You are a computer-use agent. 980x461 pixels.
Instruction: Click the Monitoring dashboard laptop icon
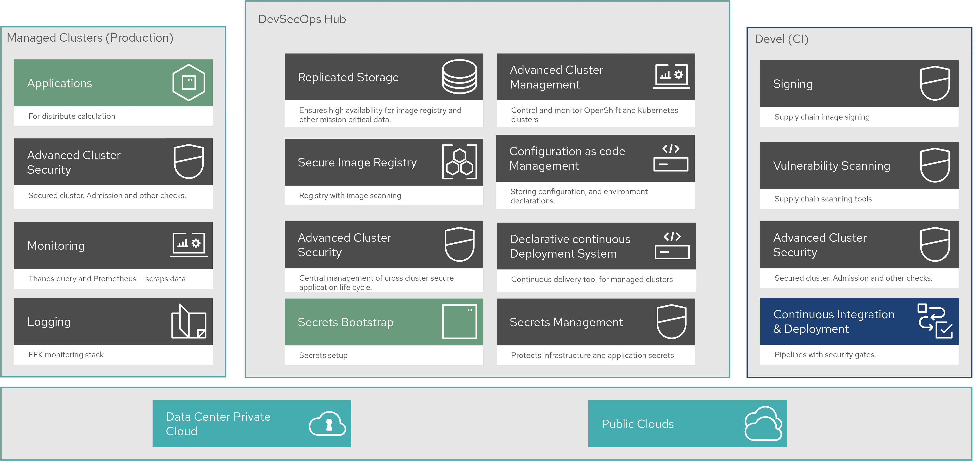click(189, 245)
